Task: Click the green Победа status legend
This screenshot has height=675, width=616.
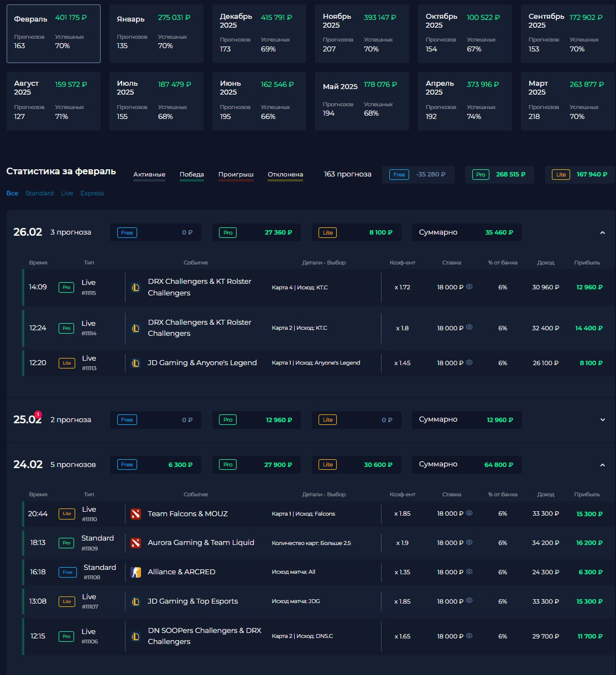Action: coord(192,175)
